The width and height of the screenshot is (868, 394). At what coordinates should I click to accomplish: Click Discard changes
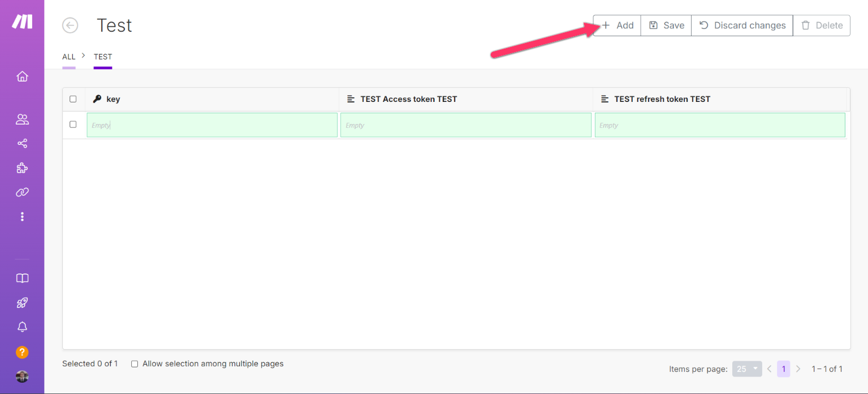pyautogui.click(x=742, y=25)
